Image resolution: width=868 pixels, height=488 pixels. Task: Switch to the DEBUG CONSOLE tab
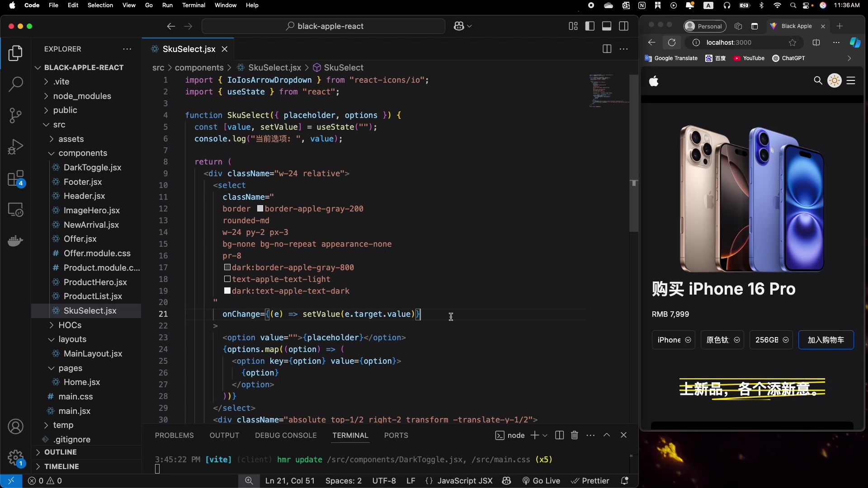(x=286, y=435)
